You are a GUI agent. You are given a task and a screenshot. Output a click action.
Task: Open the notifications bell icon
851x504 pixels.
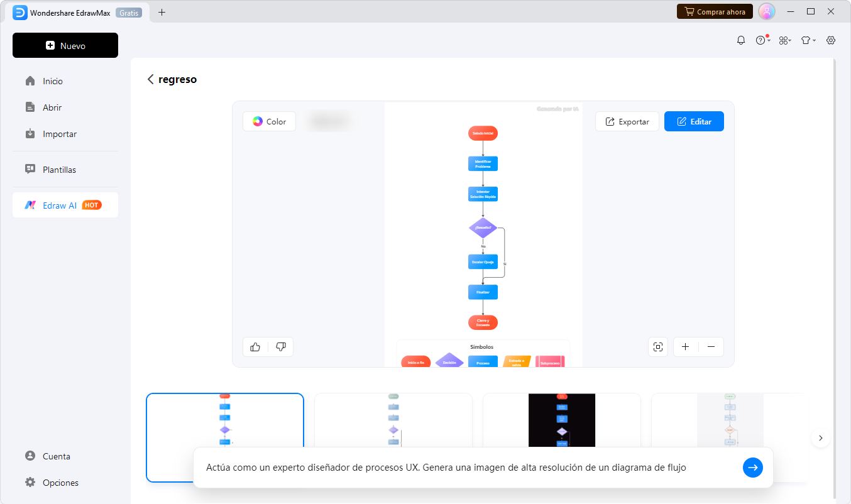(x=740, y=40)
